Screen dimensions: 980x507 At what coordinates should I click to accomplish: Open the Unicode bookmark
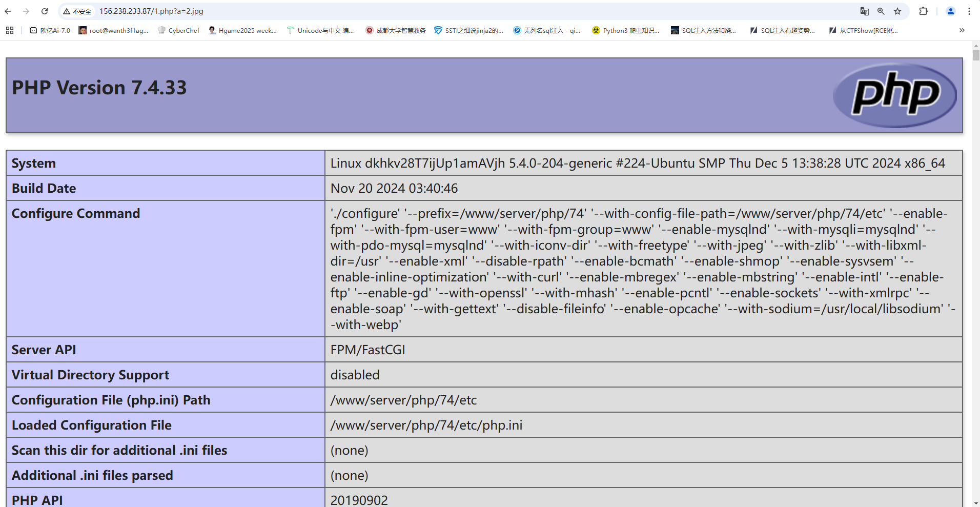(320, 31)
